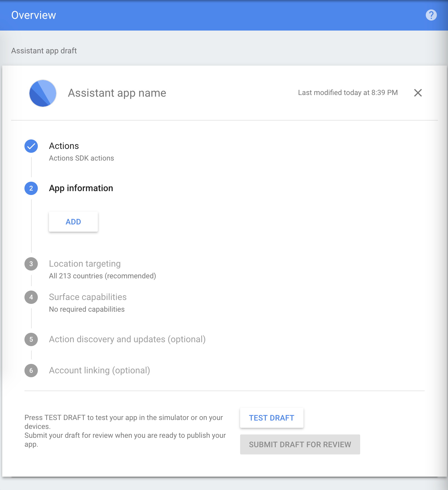Click 'No required capabilities' text
The width and height of the screenshot is (448, 490).
click(x=87, y=309)
